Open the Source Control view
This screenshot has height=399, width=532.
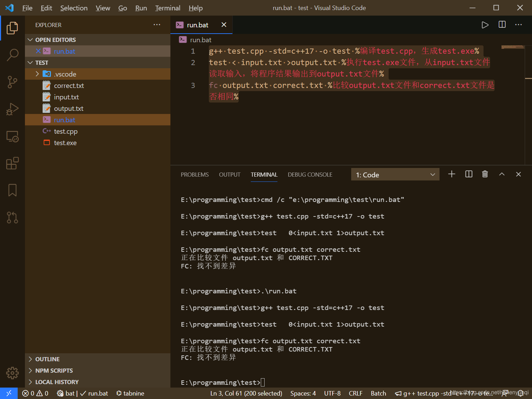click(x=12, y=82)
